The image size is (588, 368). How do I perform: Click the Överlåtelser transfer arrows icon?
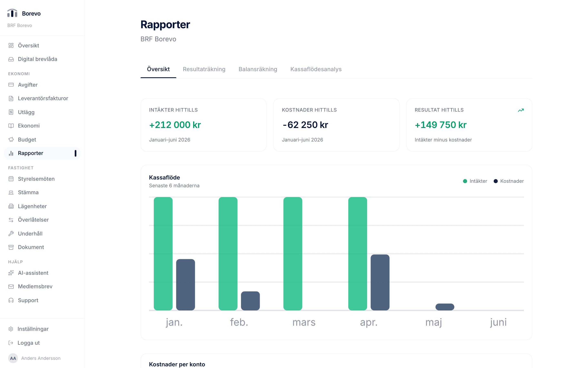coord(11,220)
